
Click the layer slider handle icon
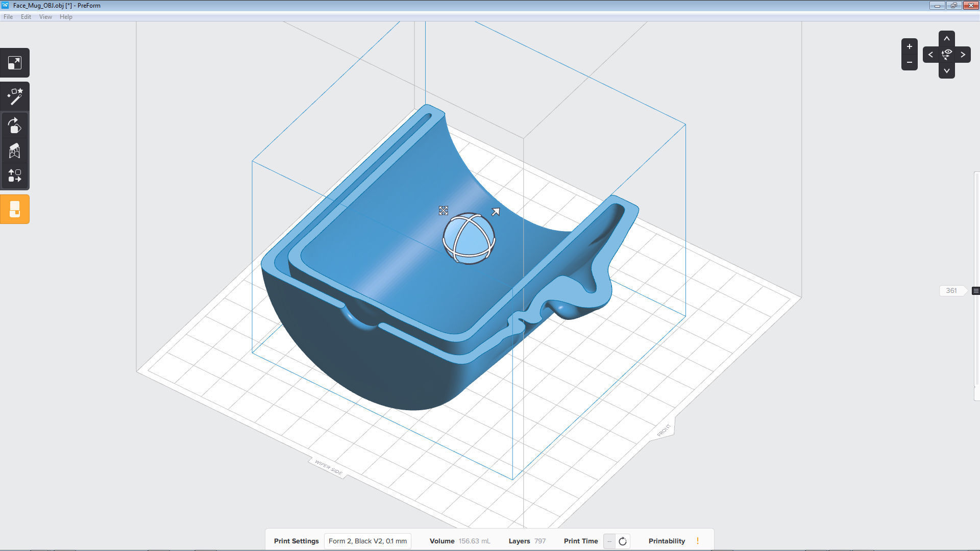pyautogui.click(x=975, y=291)
